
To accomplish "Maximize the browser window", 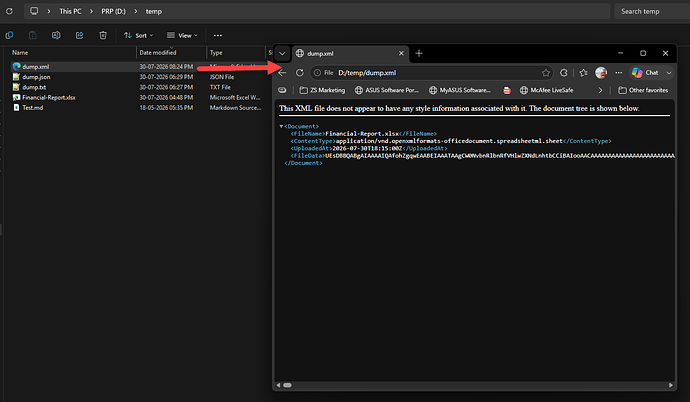I will (643, 53).
